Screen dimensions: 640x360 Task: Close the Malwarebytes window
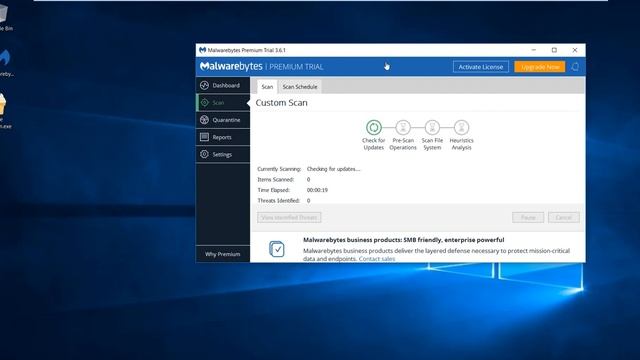point(575,50)
